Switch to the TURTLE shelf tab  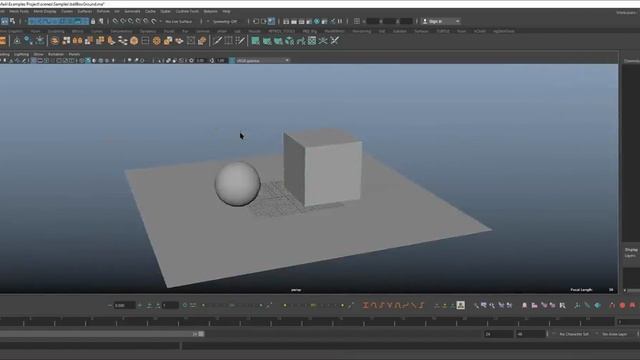pos(443,31)
